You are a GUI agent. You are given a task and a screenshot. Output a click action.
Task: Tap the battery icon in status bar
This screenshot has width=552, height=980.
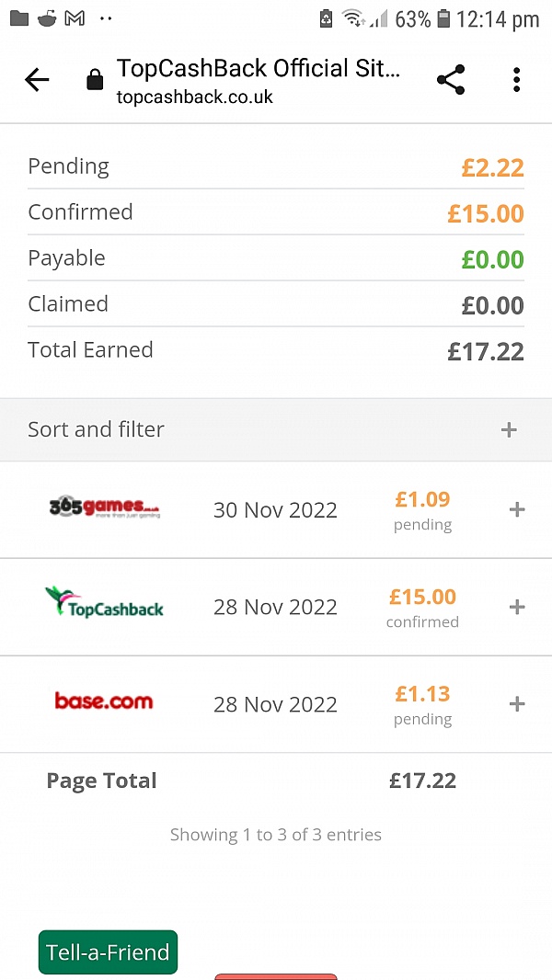[x=444, y=18]
